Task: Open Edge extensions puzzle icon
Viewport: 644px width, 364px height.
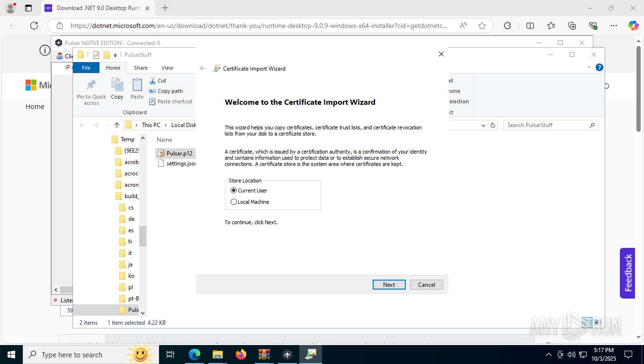Action: point(508,26)
